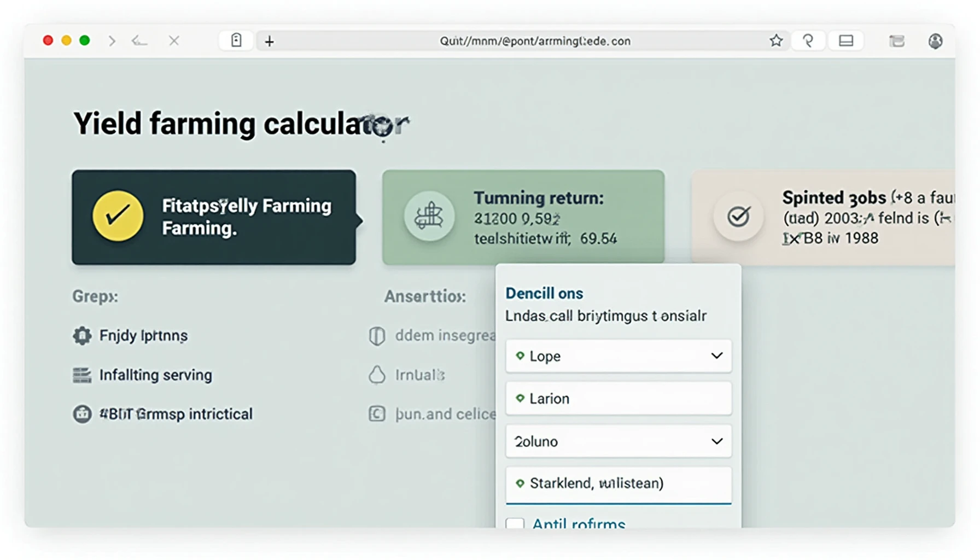Toggle the Antil rofirms checkbox
Image resolution: width=980 pixels, height=560 pixels.
pyautogui.click(x=515, y=523)
